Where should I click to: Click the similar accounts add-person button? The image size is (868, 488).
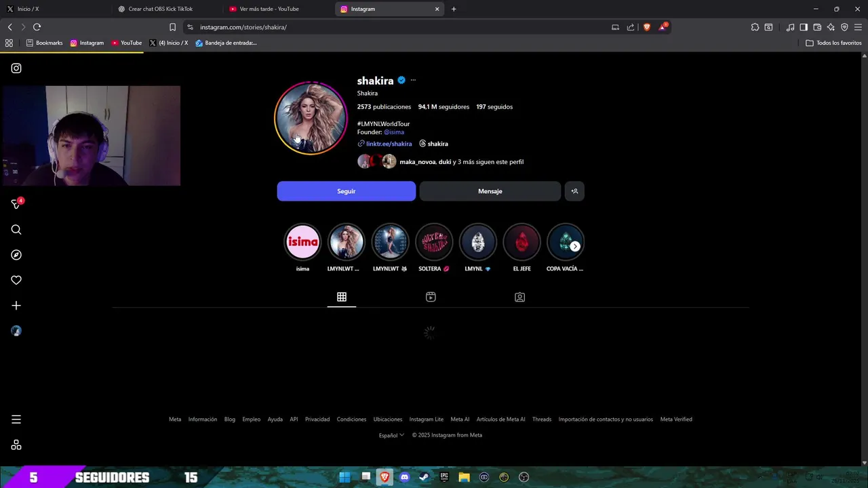pyautogui.click(x=574, y=191)
